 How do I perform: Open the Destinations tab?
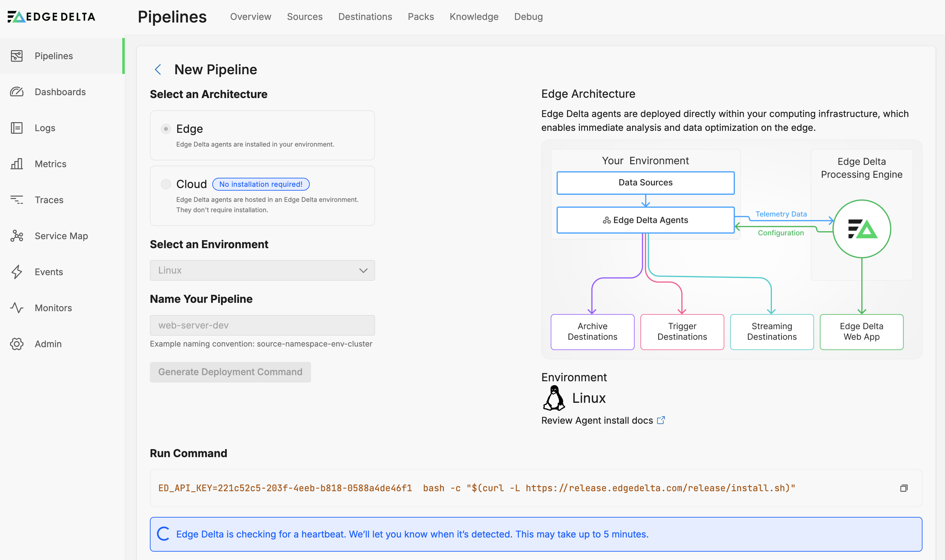(365, 17)
